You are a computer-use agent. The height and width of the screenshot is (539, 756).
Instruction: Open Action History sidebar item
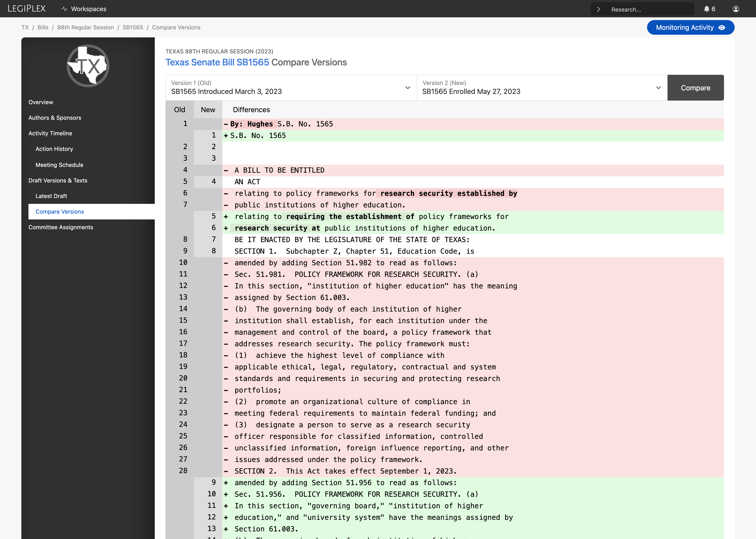pyautogui.click(x=54, y=149)
